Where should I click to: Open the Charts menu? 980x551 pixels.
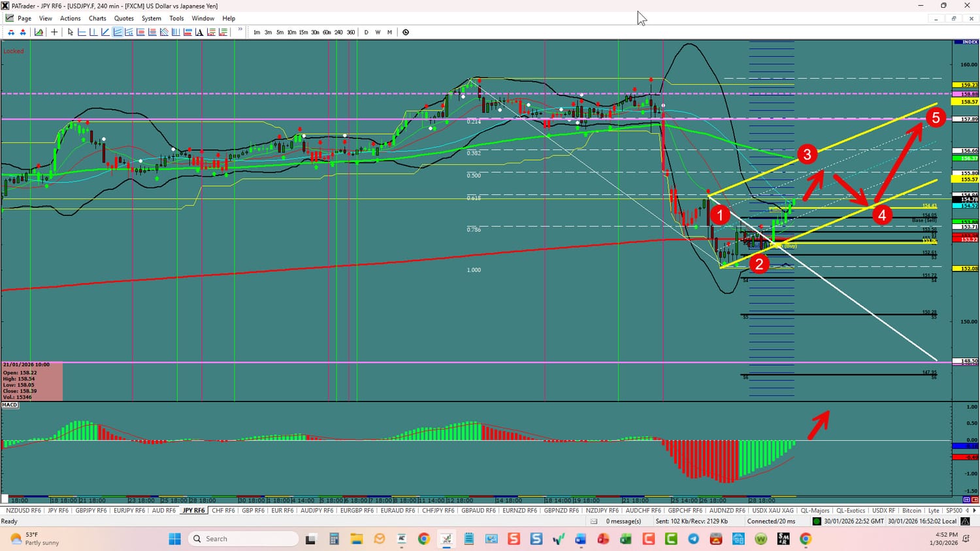[97, 18]
